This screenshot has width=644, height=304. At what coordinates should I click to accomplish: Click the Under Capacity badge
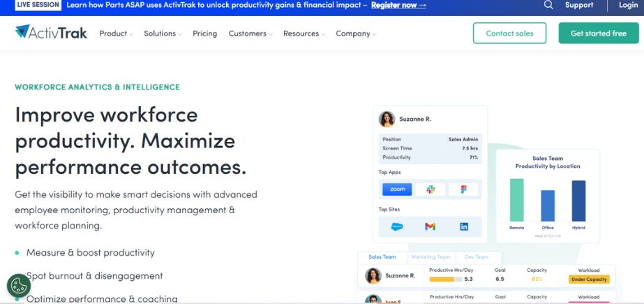[x=589, y=280]
